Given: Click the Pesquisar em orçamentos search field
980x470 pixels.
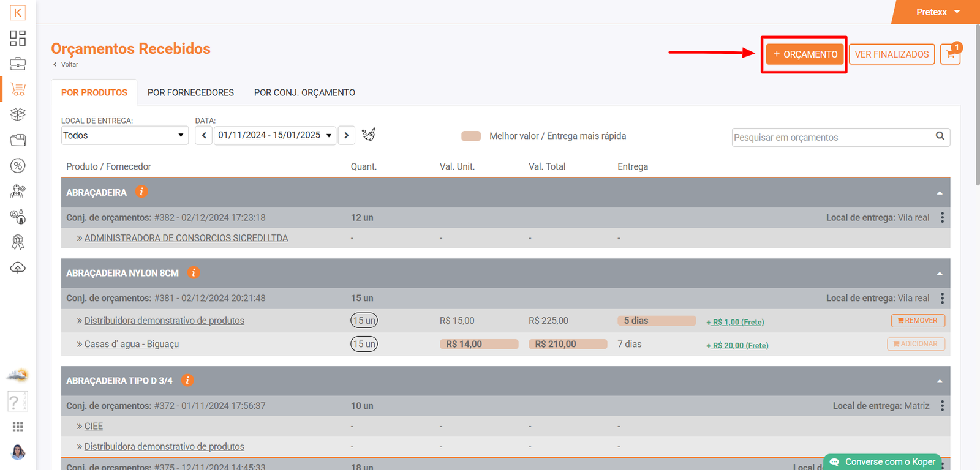Looking at the screenshot, I should click(832, 137).
